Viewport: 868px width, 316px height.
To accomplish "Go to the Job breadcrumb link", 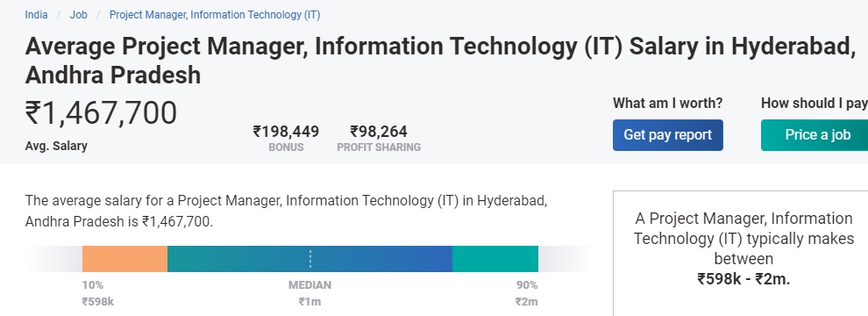I will click(x=78, y=15).
